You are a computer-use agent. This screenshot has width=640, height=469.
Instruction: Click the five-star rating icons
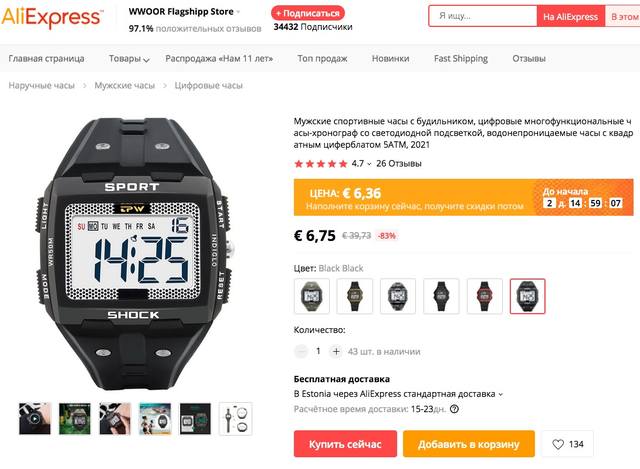click(x=321, y=164)
